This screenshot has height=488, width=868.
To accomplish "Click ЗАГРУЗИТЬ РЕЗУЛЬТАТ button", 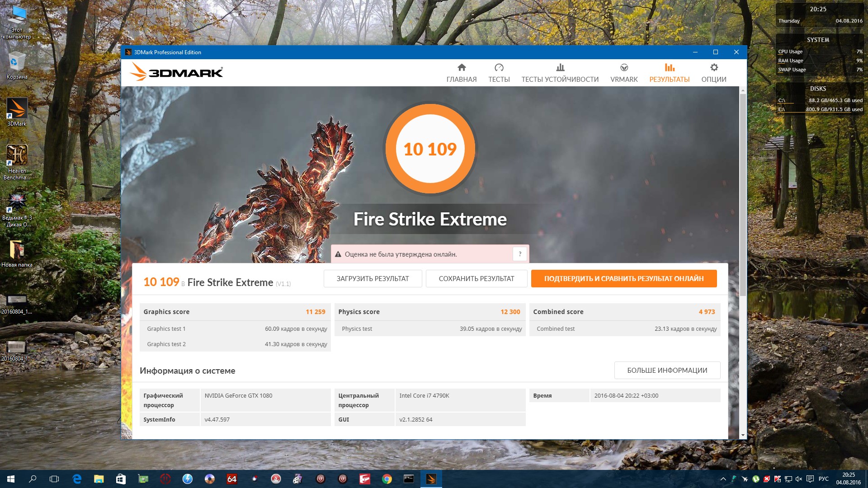I will click(373, 279).
